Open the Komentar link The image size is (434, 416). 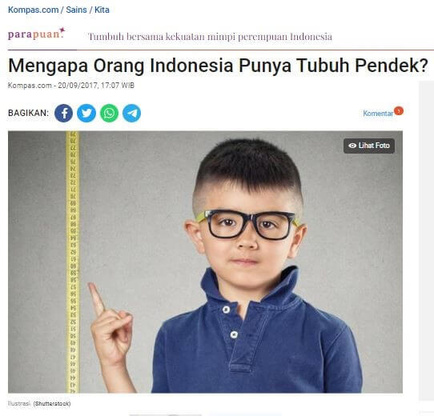click(378, 113)
